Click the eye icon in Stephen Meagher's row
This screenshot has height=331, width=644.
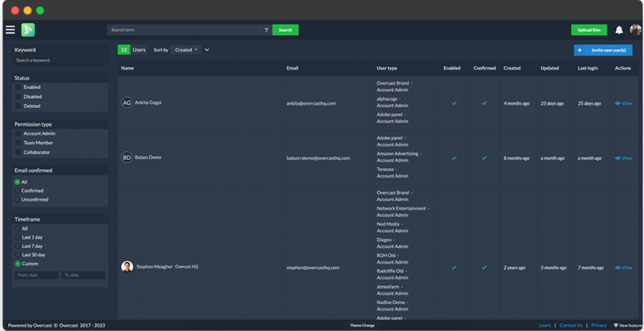[x=618, y=267]
